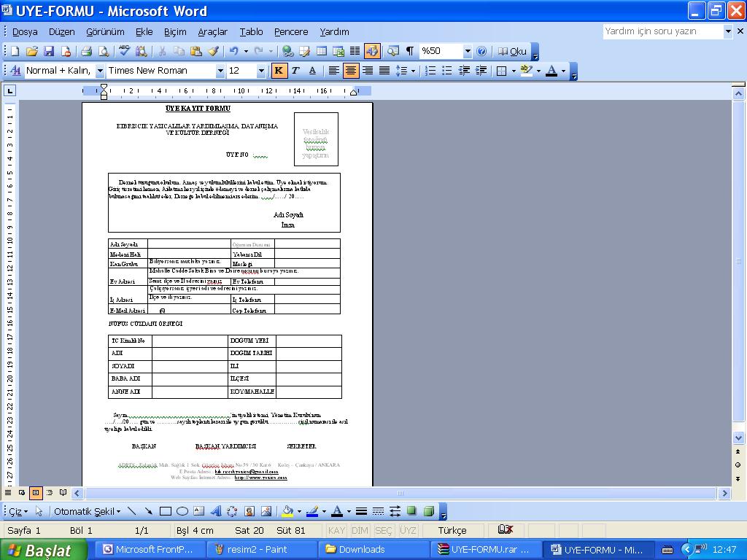Toggle the Drawing toolbar button
The width and height of the screenshot is (747, 560).
[x=372, y=51]
